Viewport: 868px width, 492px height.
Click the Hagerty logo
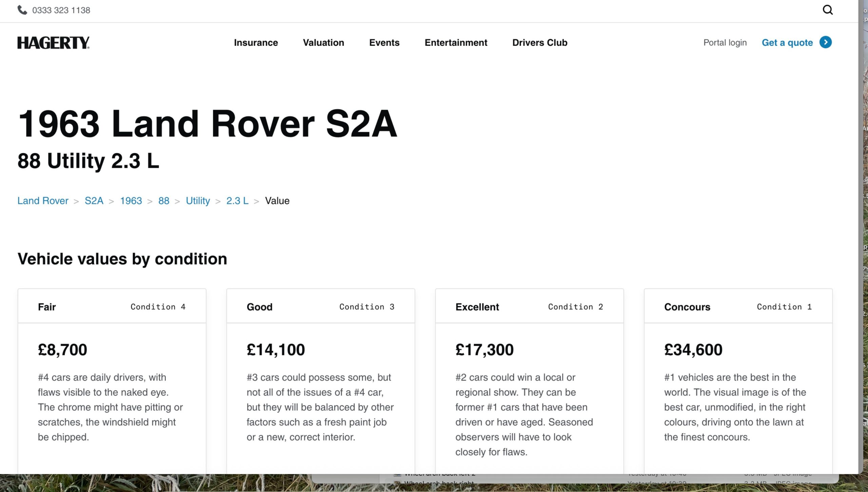pyautogui.click(x=54, y=43)
